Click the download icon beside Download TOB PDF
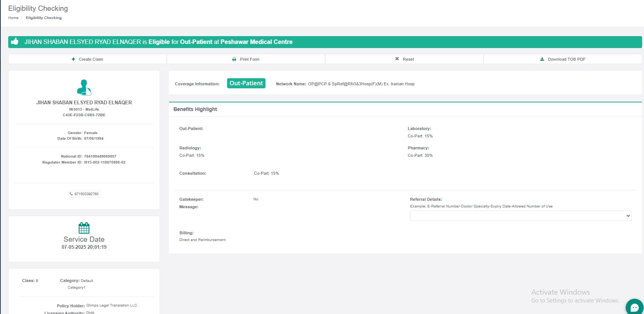 (542, 59)
